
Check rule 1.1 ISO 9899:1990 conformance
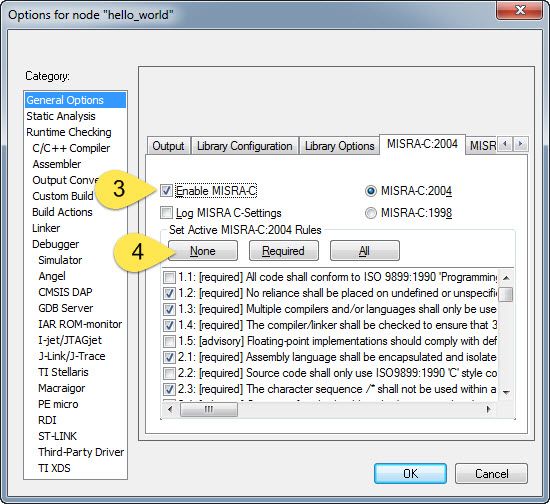point(169,277)
